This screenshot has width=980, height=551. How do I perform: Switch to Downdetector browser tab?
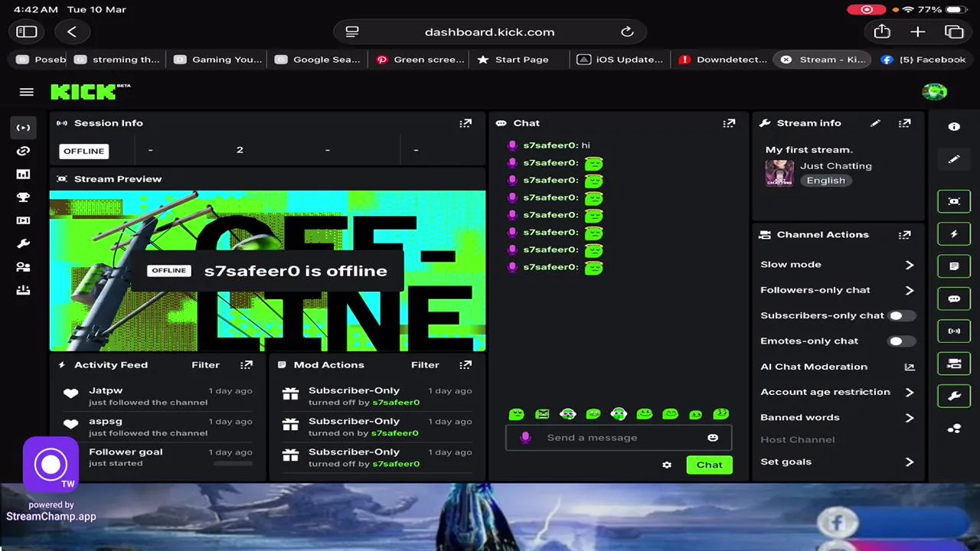tap(723, 60)
